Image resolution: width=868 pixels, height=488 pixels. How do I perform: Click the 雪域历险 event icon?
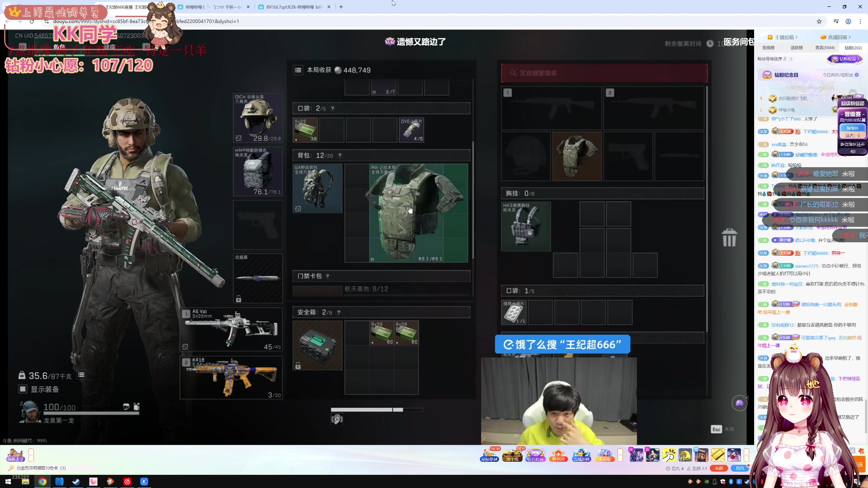click(x=581, y=455)
